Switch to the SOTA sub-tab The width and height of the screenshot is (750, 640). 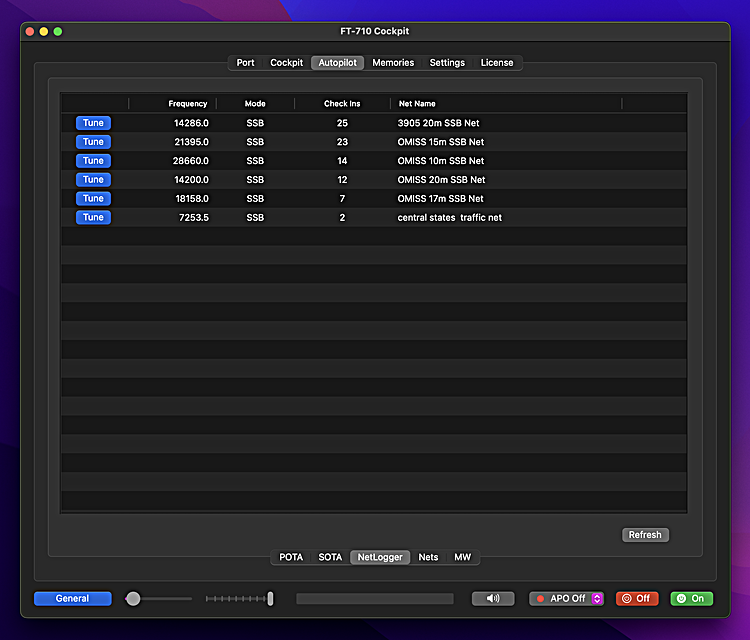[x=330, y=557]
